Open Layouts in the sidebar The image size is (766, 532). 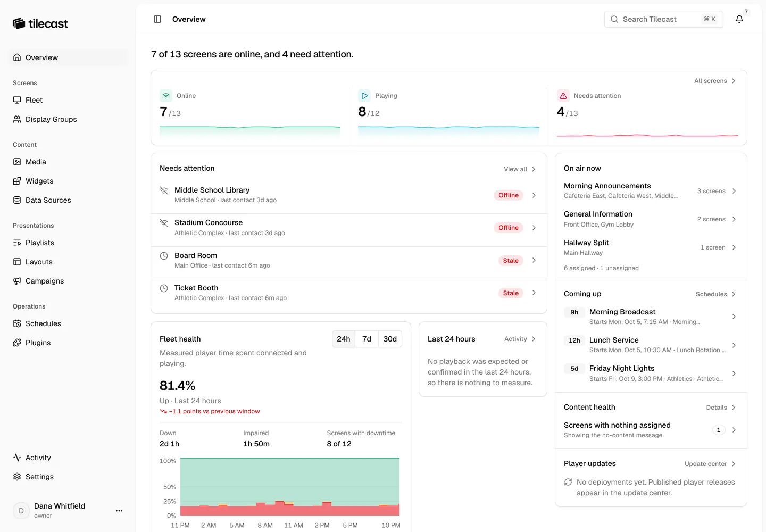[x=68, y=262]
